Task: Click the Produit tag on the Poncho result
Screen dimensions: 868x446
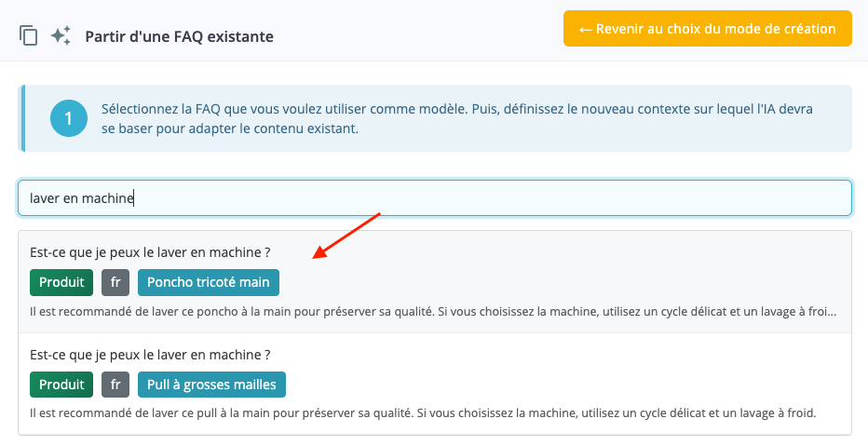Action: [x=61, y=282]
